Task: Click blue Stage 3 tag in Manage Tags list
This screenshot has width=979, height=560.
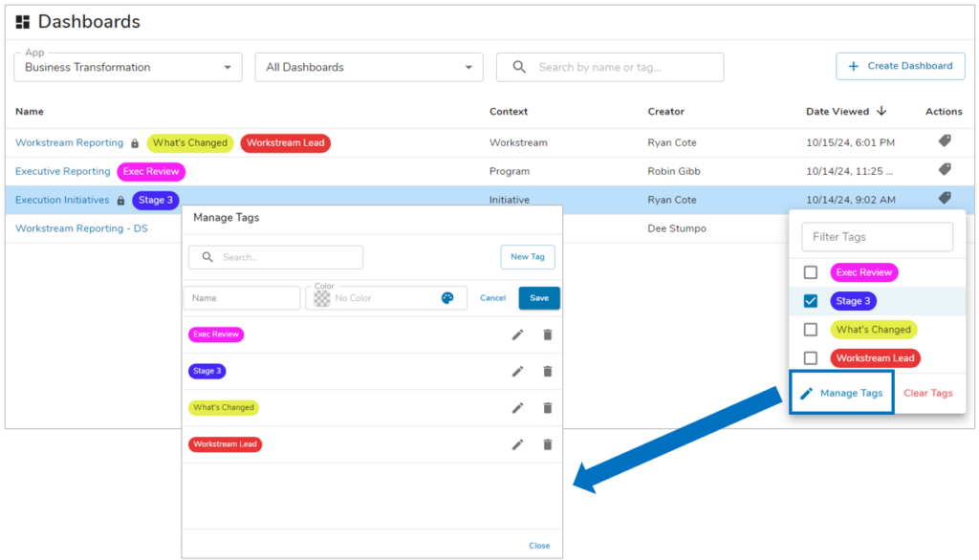Action: coord(207,372)
